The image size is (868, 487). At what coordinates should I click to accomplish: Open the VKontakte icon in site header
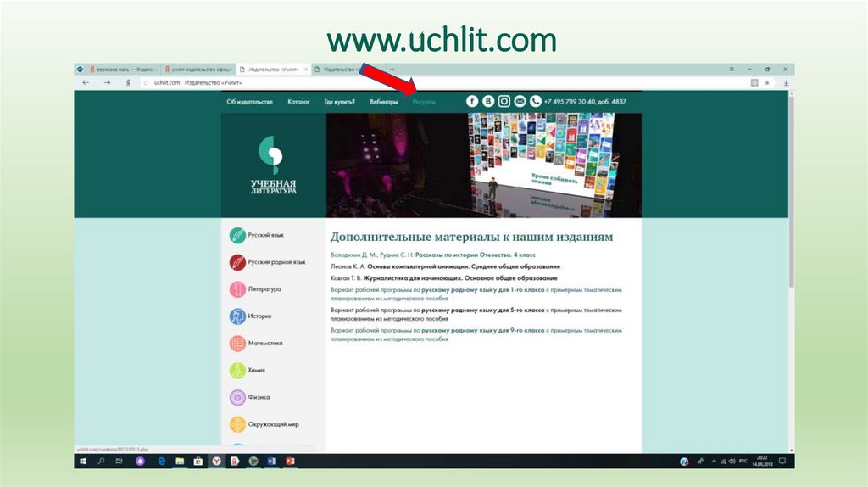(487, 101)
